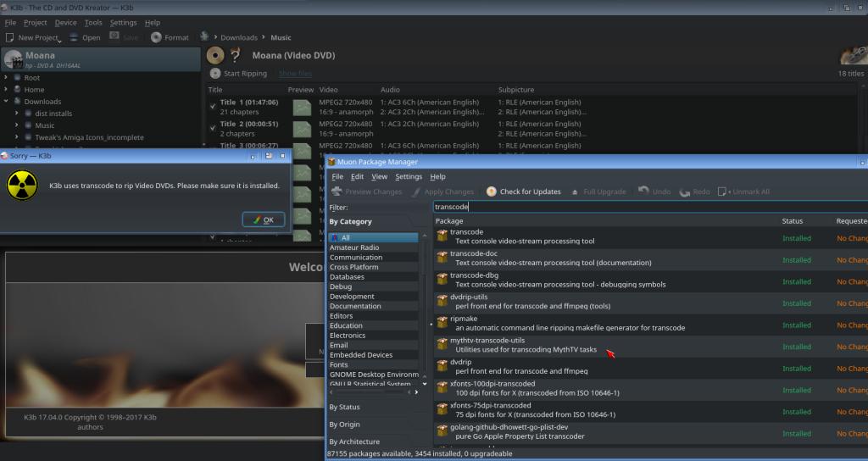Click the Show files link
868x461 pixels.
click(295, 74)
